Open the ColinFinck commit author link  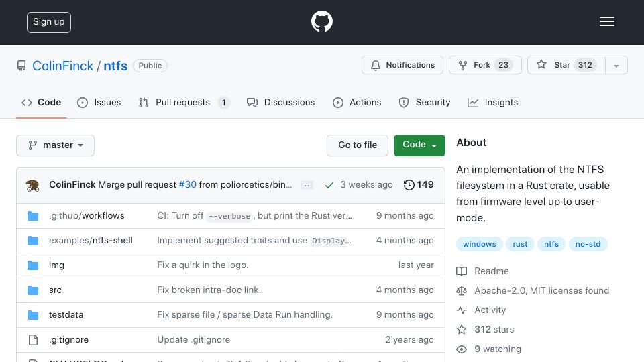[72, 185]
